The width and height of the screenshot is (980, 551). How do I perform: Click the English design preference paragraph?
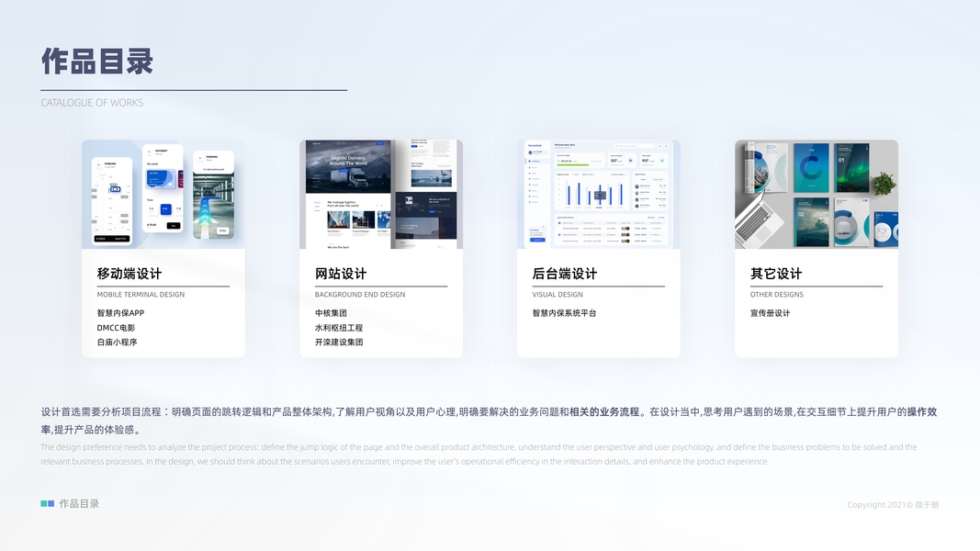[x=479, y=455]
